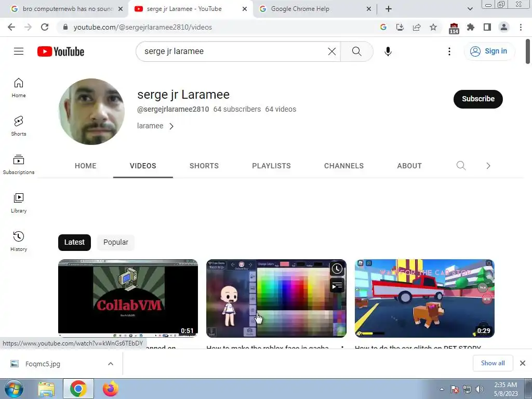This screenshot has width=532, height=399.
Task: Click Show all downloads
Action: tap(493, 363)
